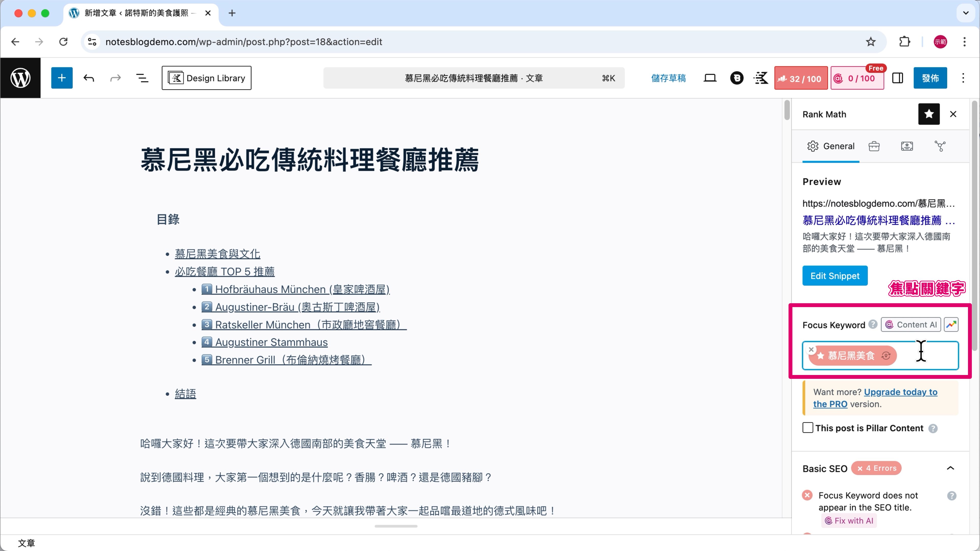Open the Chrome tab search dropdown arrow
Screen dimensions: 980x551
pyautogui.click(x=965, y=13)
